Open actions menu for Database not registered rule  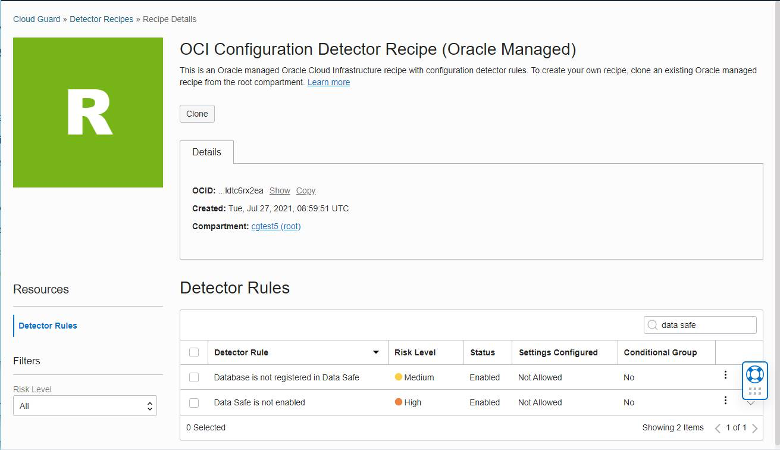725,375
